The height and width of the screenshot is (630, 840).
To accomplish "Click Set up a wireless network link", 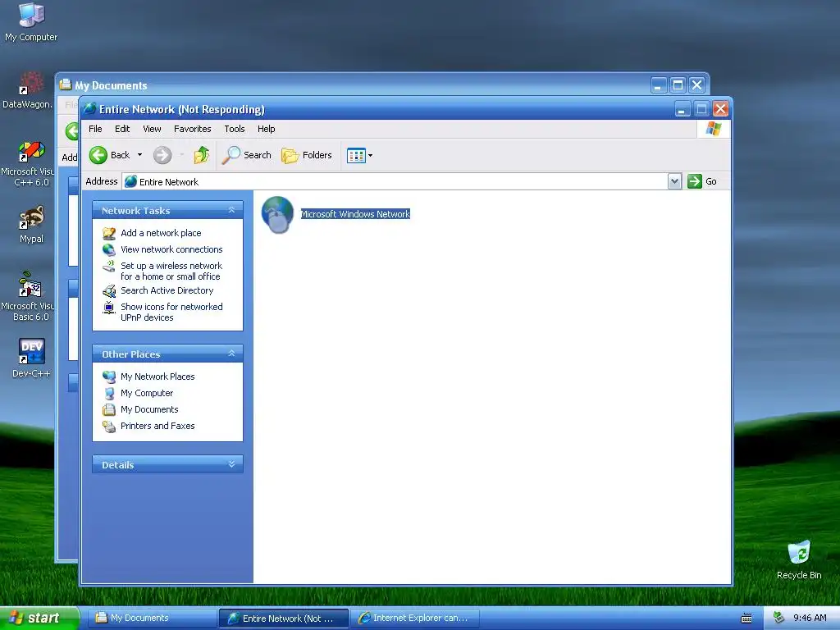I will (171, 271).
